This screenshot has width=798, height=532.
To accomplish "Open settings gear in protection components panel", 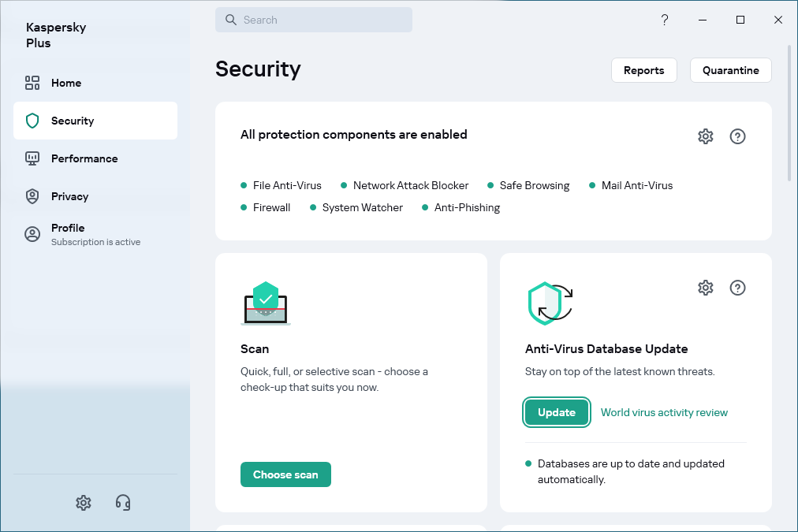I will point(705,136).
